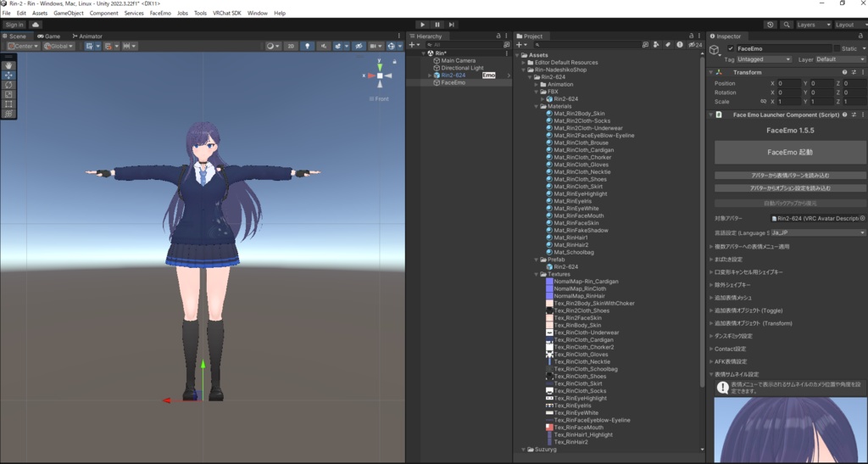The image size is (868, 464).
Task: Open the Unity Cloud icon next to Sign in
Action: [36, 25]
